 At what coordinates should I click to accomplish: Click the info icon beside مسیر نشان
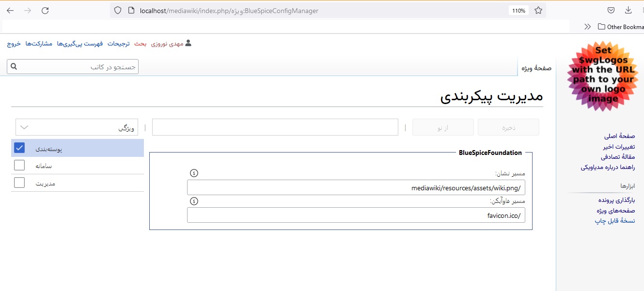pyautogui.click(x=194, y=173)
